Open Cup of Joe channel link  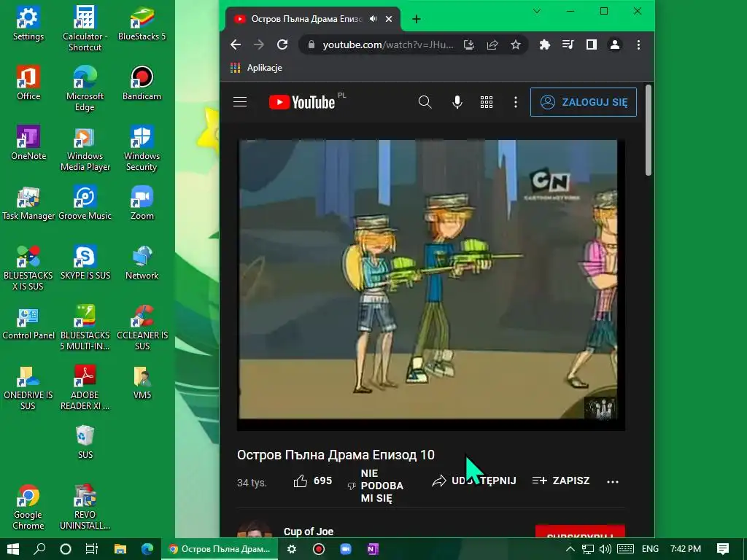309,532
